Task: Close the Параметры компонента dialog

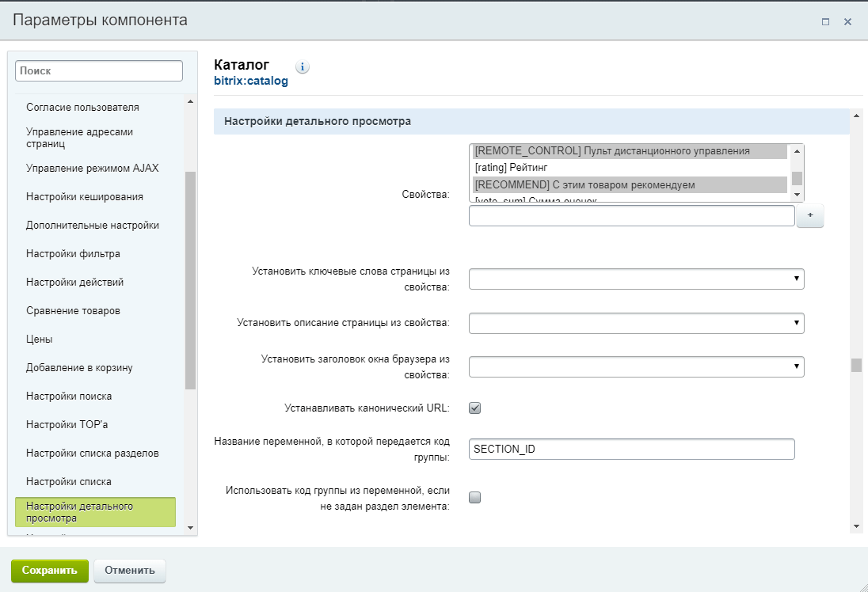Action: pos(847,22)
